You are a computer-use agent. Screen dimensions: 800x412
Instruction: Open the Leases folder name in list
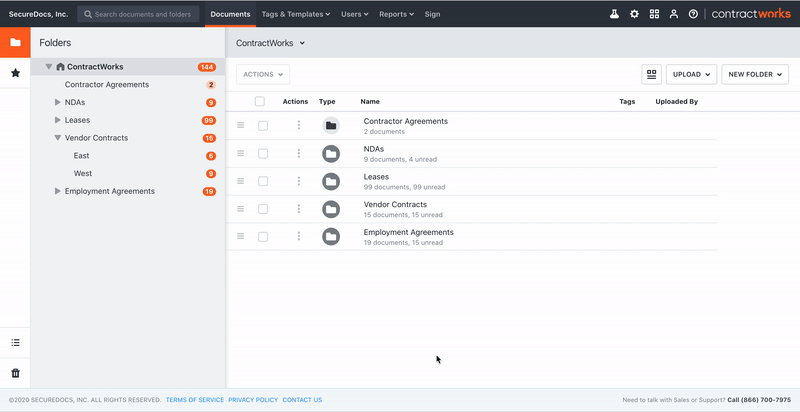[376, 177]
